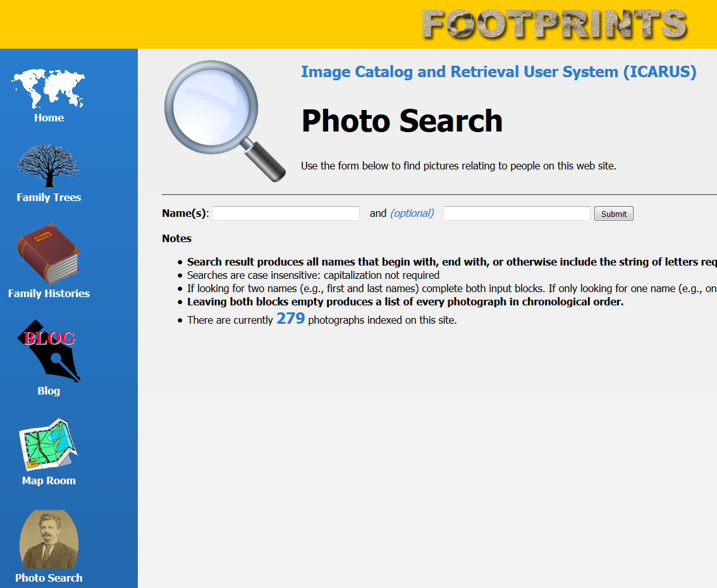Viewport: 717px width, 588px height.
Task: Open the Family Histories text link
Action: tap(49, 293)
